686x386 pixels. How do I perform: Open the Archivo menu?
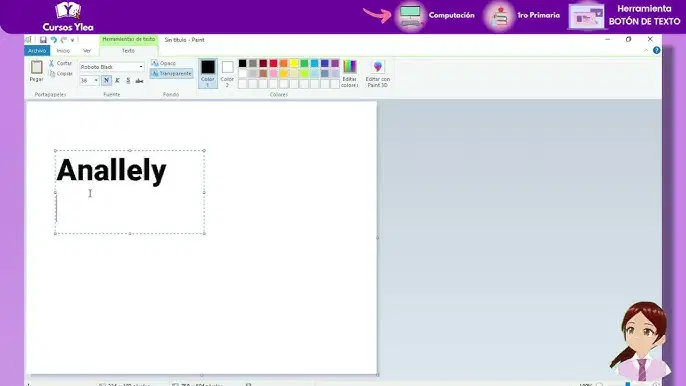37,51
